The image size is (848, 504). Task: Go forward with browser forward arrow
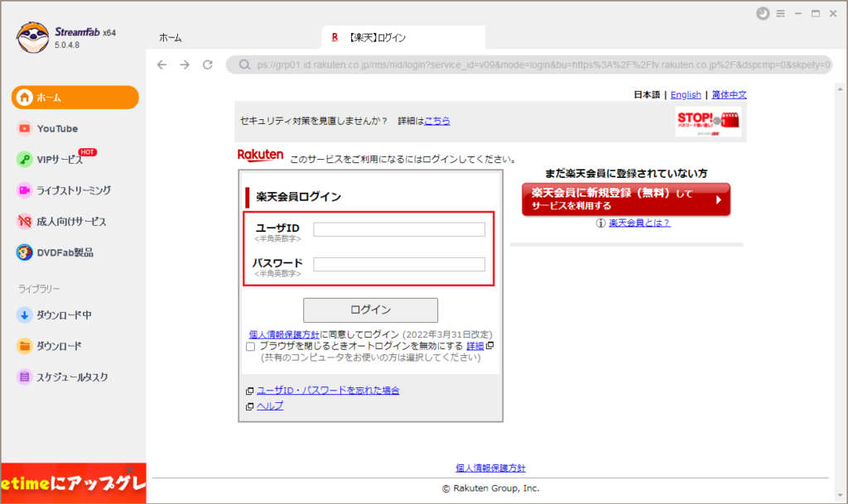pyautogui.click(x=185, y=65)
